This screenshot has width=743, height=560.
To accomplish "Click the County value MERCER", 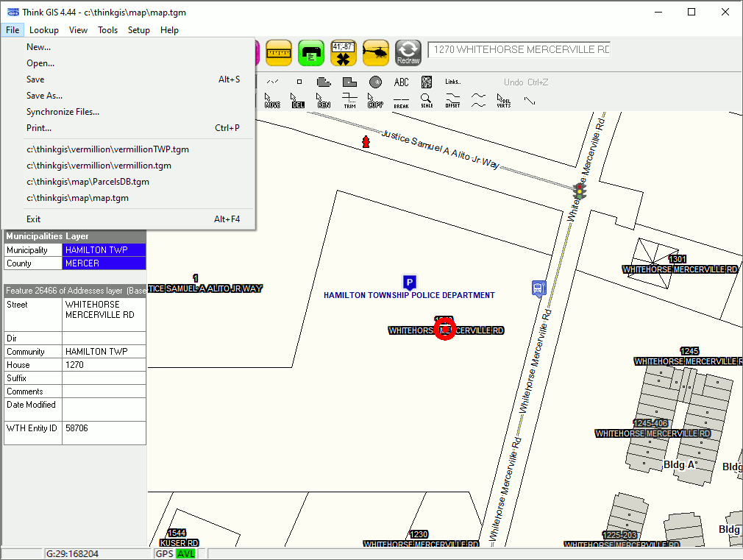I will (104, 263).
